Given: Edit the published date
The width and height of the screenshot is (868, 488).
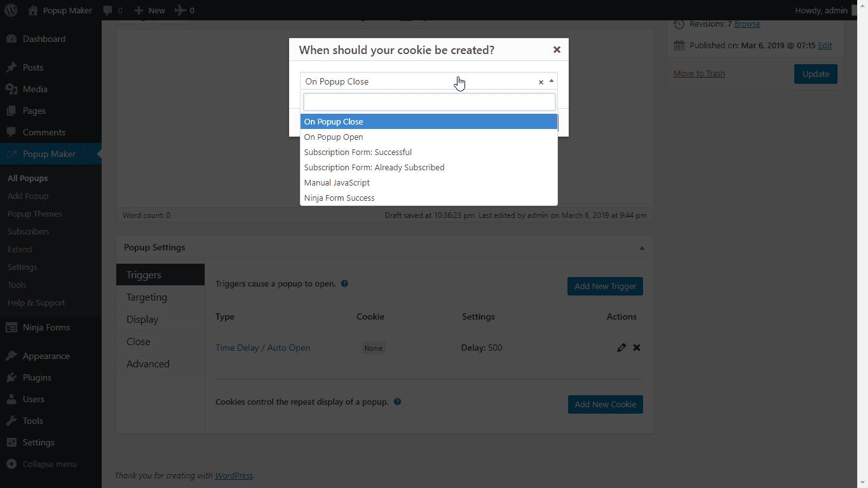Looking at the screenshot, I should pyautogui.click(x=825, y=46).
